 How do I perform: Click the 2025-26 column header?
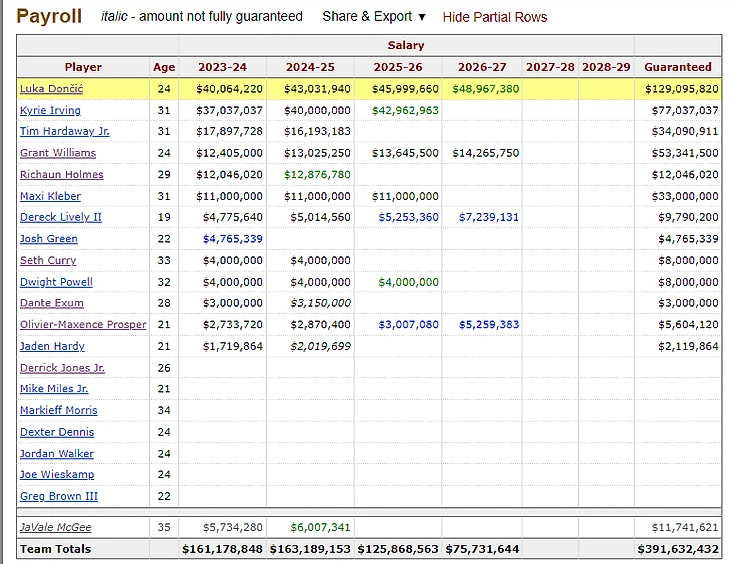point(397,67)
